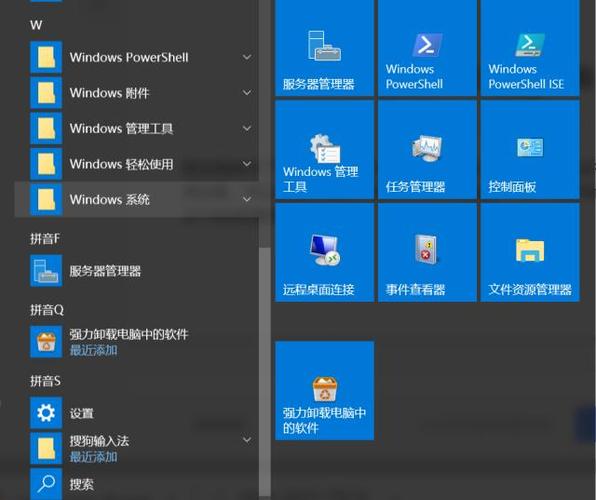Viewport: 596px width, 500px height.
Task: Open the 控制面板 tile
Action: tap(530, 150)
